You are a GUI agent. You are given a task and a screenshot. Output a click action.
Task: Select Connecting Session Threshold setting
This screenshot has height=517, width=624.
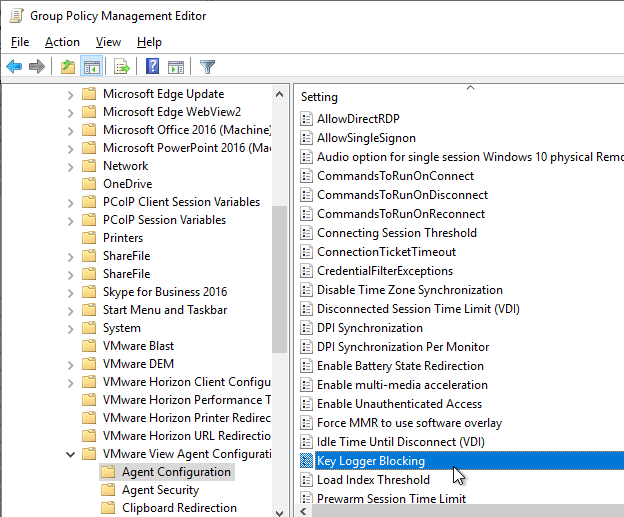[397, 232]
